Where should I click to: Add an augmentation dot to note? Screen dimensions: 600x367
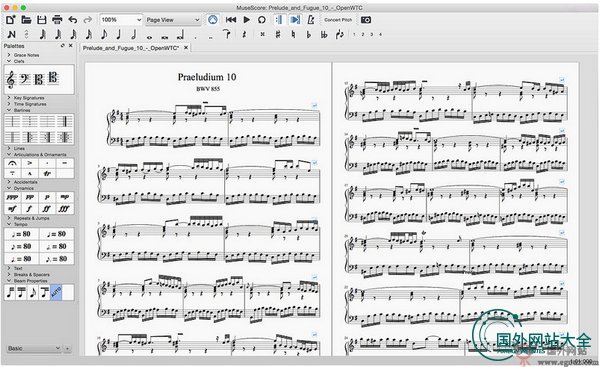196,37
